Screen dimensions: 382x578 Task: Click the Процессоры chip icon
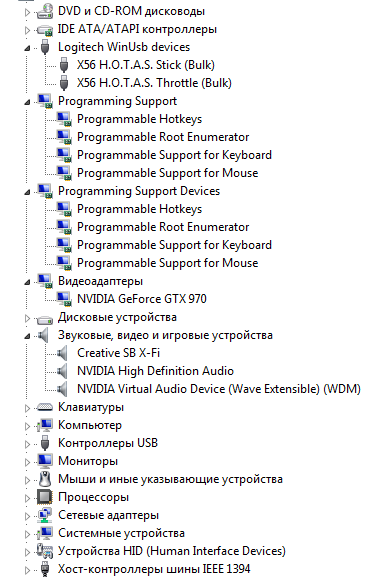(45, 497)
